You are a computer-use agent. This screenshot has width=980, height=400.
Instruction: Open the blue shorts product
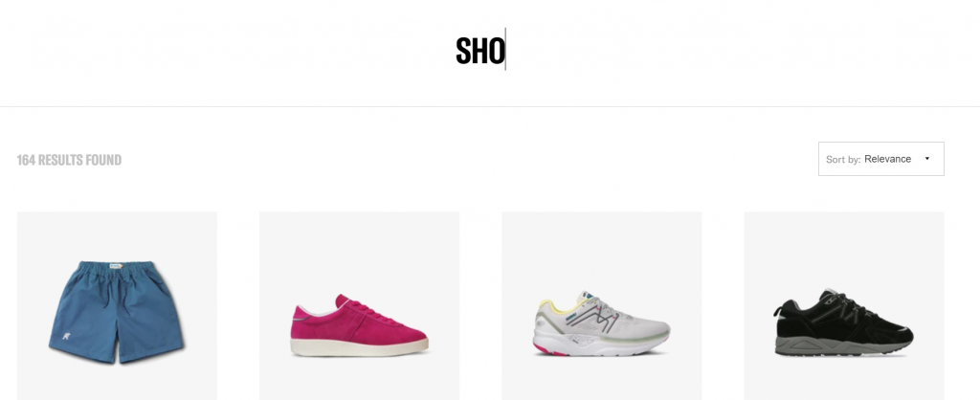point(117,306)
